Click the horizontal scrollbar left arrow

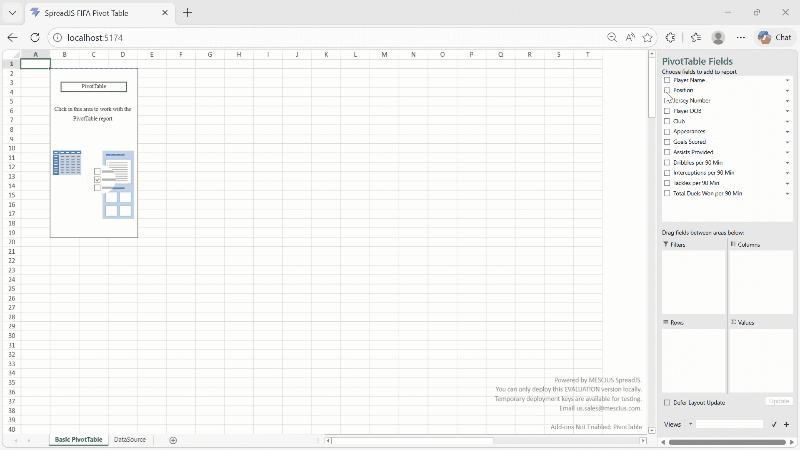pyautogui.click(x=328, y=440)
